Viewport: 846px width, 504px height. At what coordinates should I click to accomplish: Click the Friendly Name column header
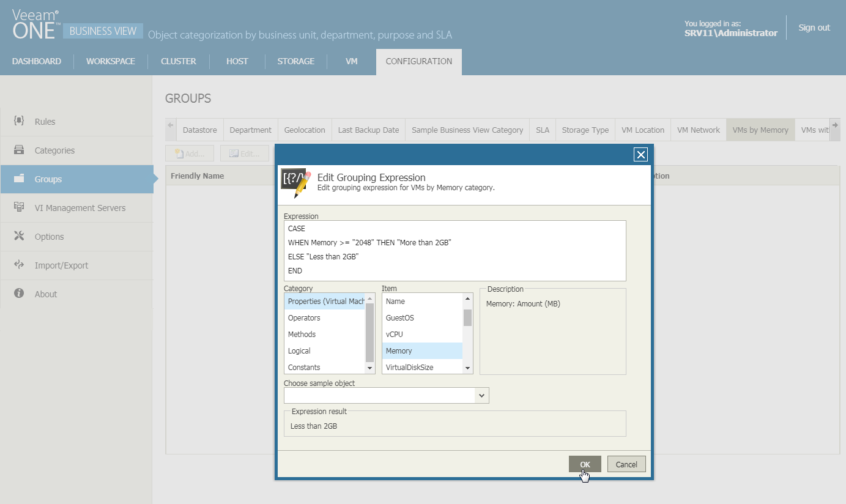pos(198,176)
